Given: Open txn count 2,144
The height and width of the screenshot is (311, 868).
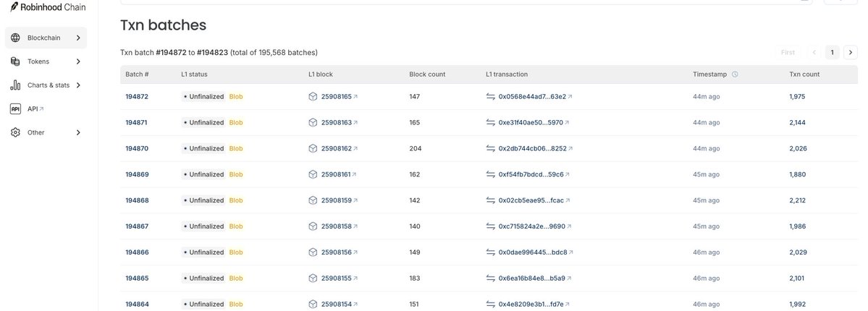Looking at the screenshot, I should [798, 122].
